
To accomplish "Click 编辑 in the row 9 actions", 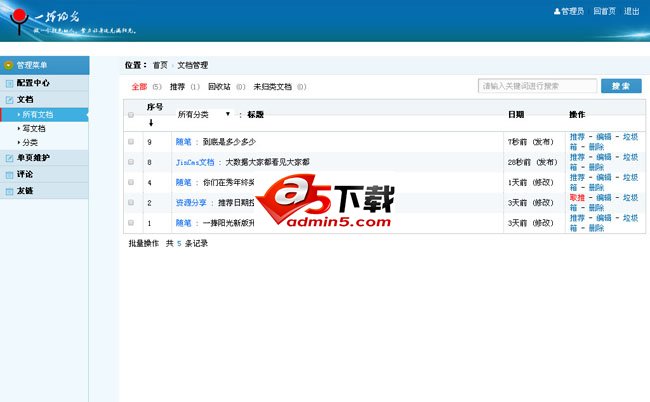I will [604, 137].
